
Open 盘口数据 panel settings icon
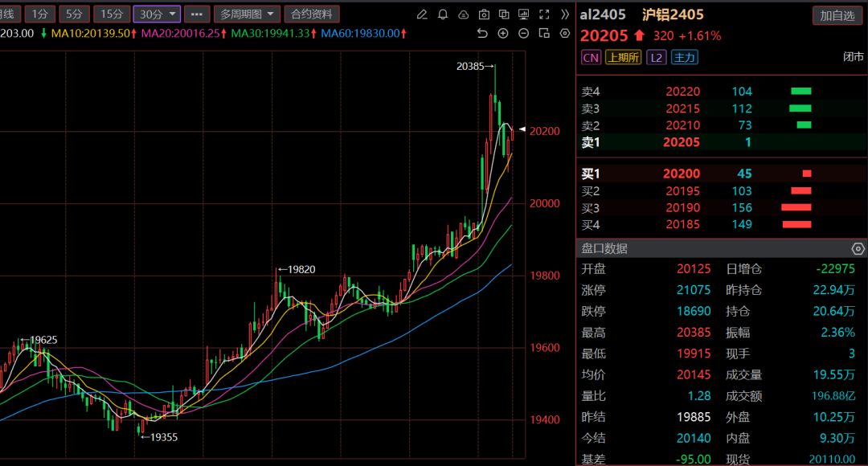pos(857,249)
